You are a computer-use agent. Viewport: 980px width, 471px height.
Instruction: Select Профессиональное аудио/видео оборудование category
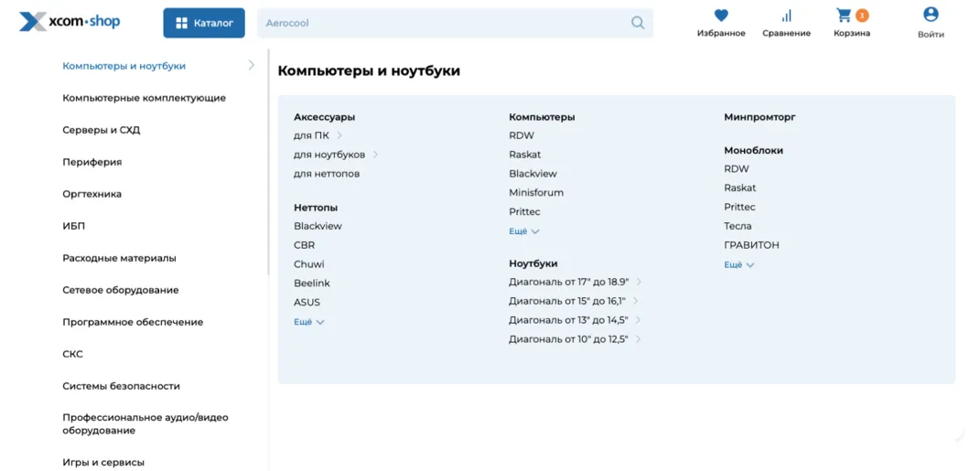click(145, 423)
